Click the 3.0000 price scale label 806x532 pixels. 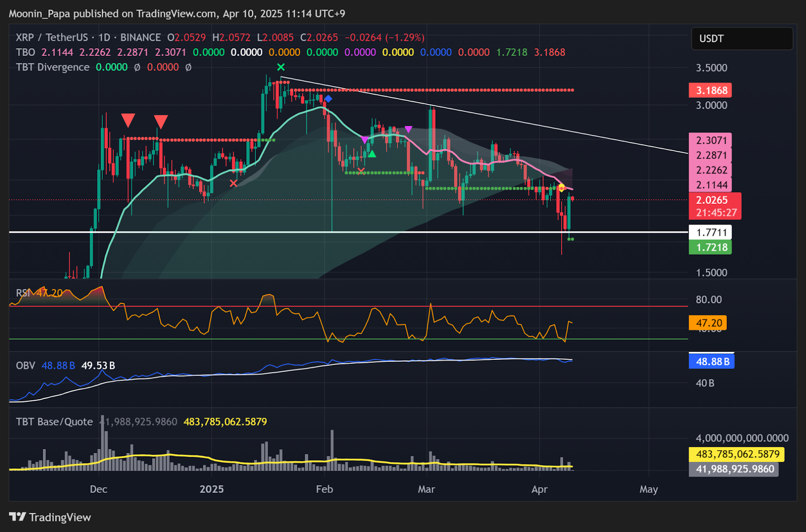711,105
